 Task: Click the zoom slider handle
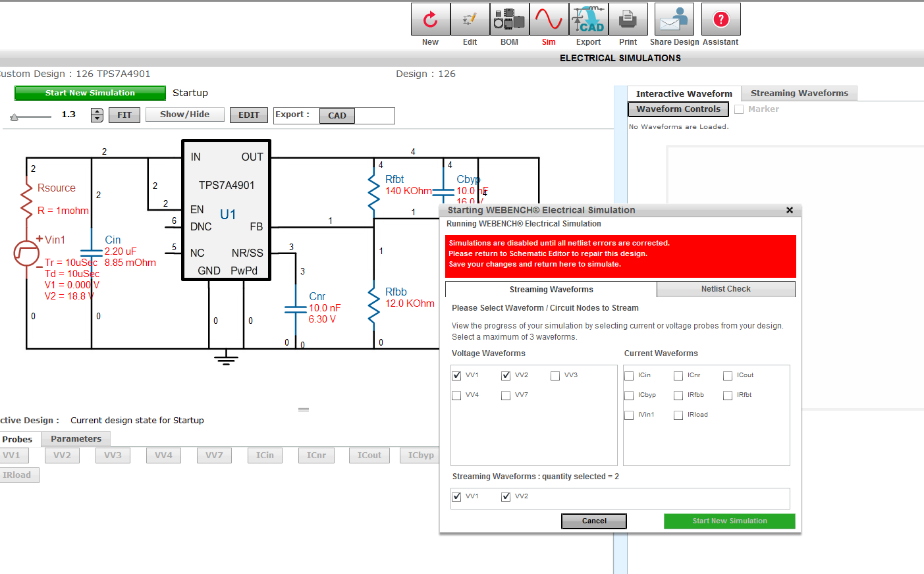[x=14, y=117]
